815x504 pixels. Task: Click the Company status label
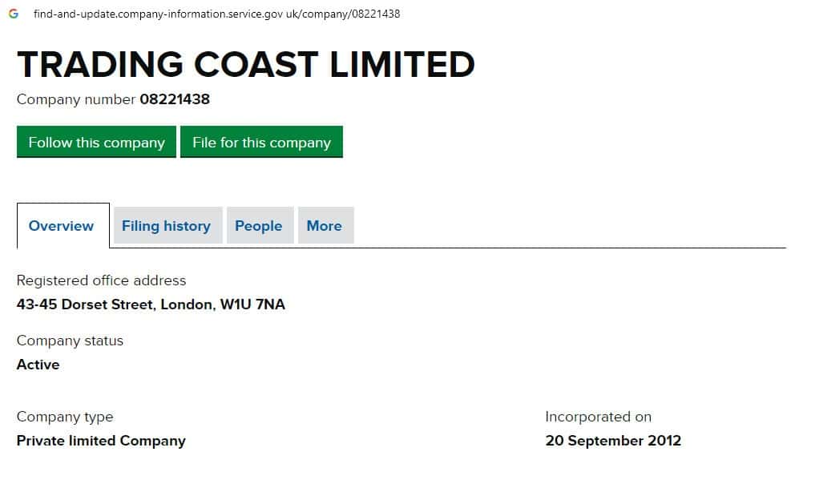pyautogui.click(x=70, y=341)
